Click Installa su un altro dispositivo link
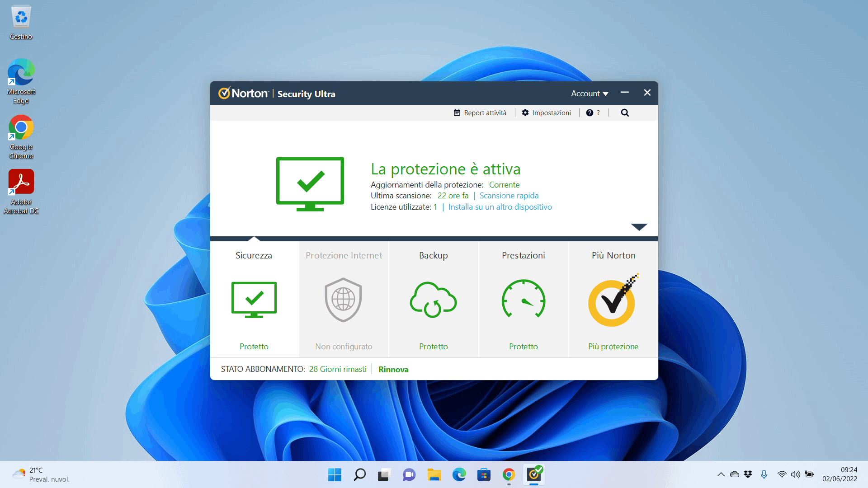Screen dimensions: 868x488 point(500,207)
